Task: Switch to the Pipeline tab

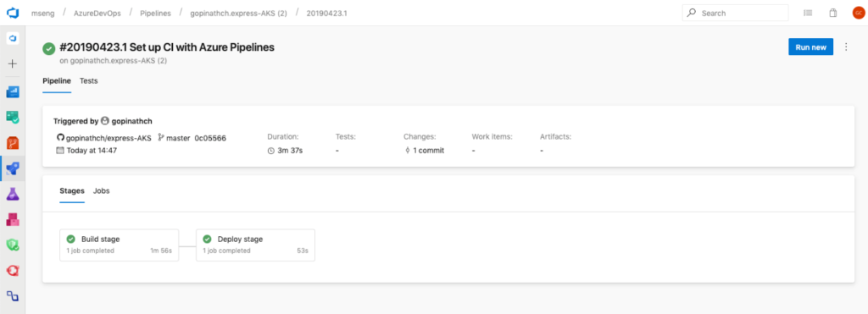Action: [x=57, y=80]
